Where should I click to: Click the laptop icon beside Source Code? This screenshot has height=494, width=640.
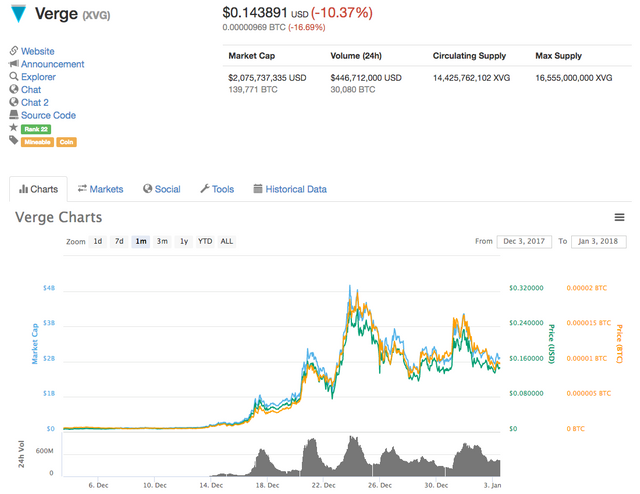(x=14, y=114)
